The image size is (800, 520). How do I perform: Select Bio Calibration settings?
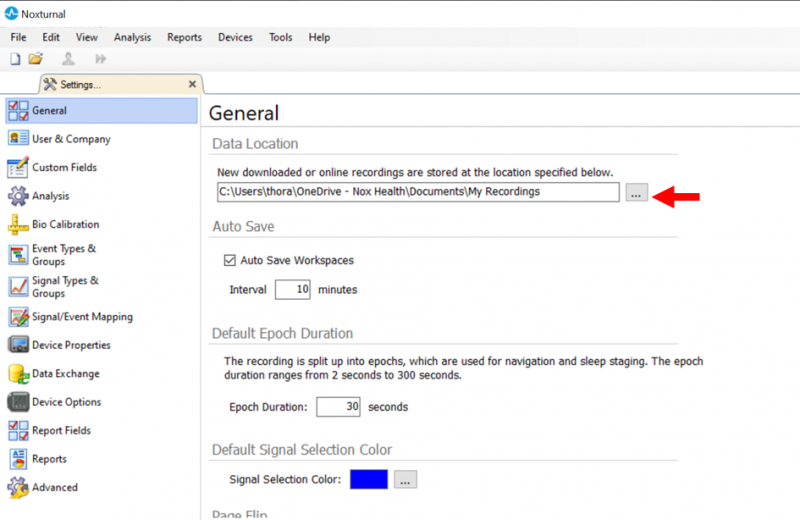pos(65,224)
